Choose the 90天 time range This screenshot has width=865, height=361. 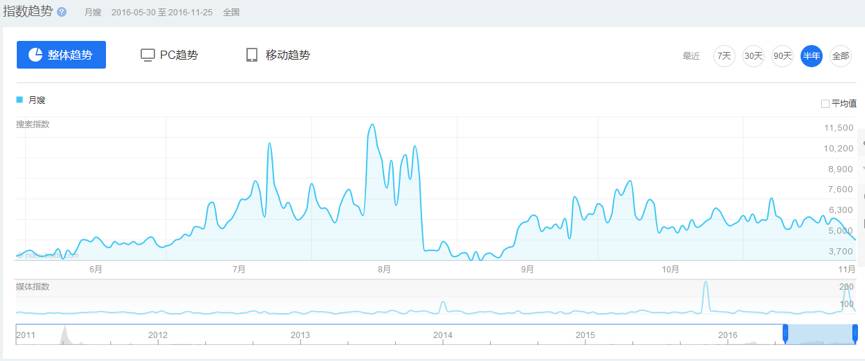tap(782, 56)
